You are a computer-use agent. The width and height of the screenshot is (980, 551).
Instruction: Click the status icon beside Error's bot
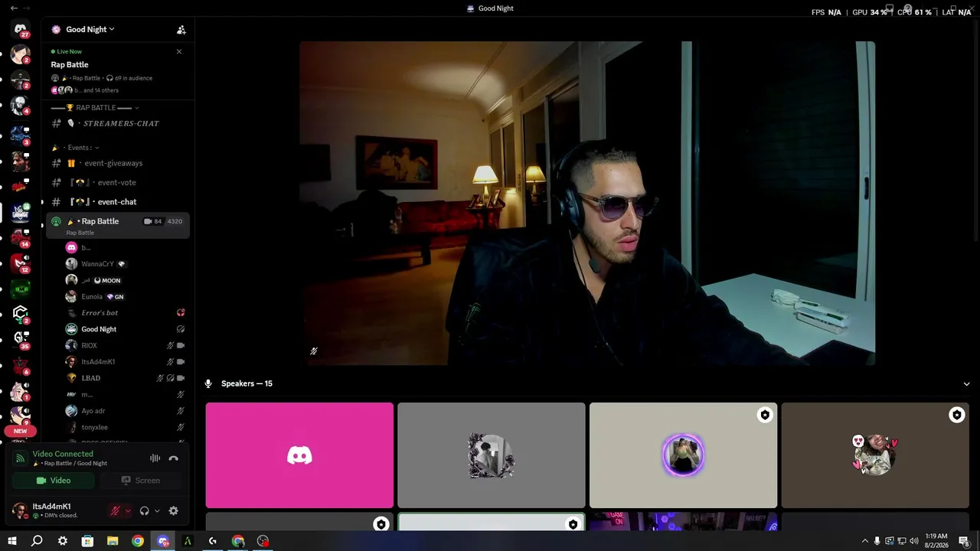181,313
